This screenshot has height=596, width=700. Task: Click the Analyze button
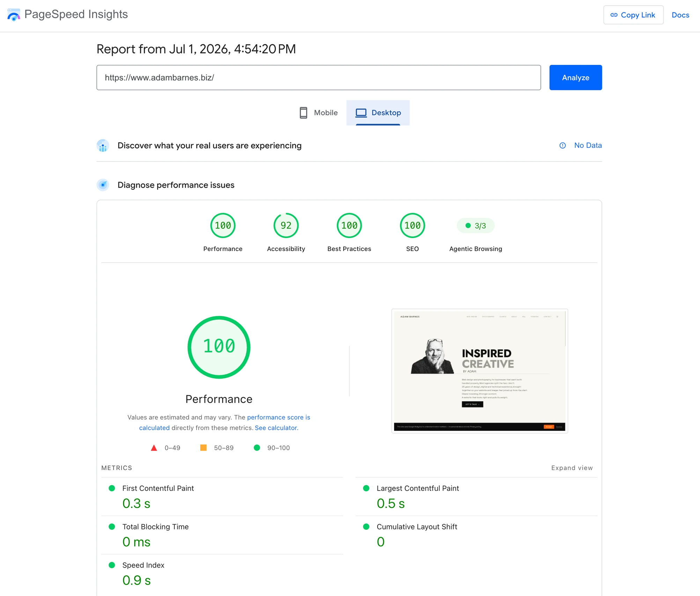click(575, 77)
